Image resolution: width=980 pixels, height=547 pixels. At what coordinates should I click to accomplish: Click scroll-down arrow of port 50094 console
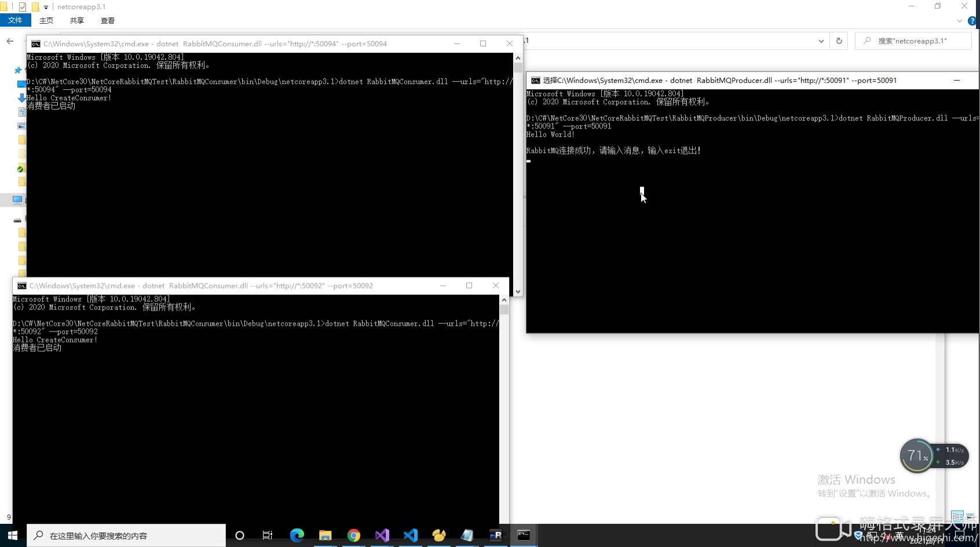click(x=518, y=291)
